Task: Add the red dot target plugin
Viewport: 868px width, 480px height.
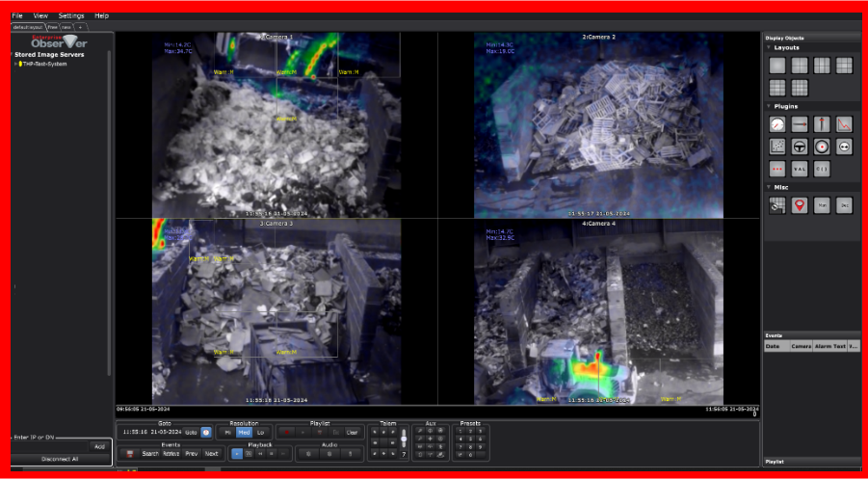Action: 822,147
